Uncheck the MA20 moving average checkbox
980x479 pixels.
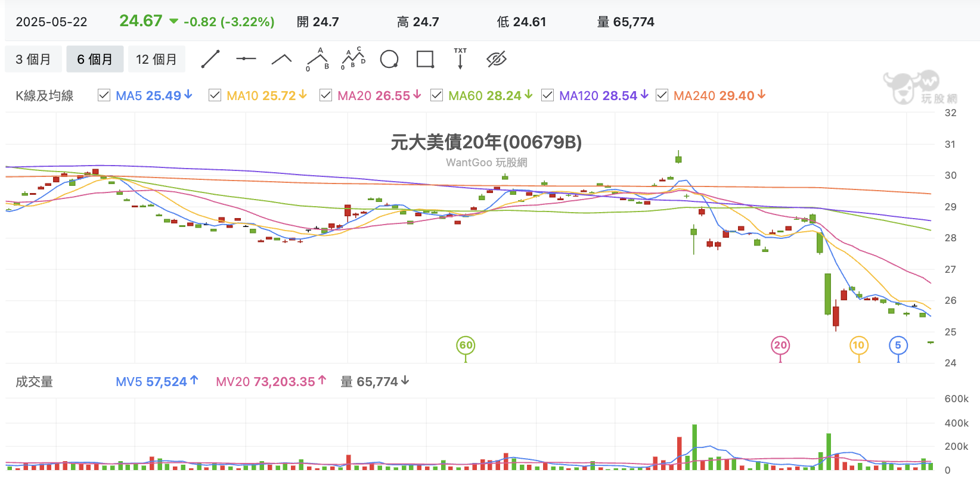click(325, 95)
